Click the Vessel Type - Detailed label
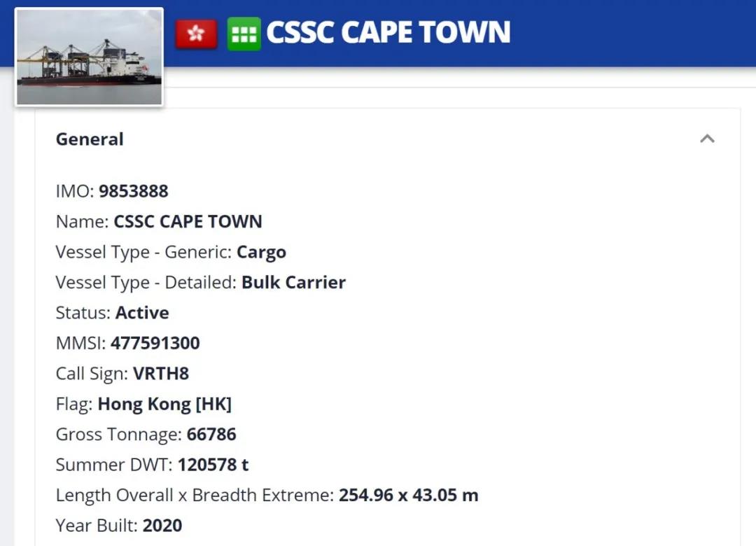Screen dimensions: 756x546 click(146, 283)
